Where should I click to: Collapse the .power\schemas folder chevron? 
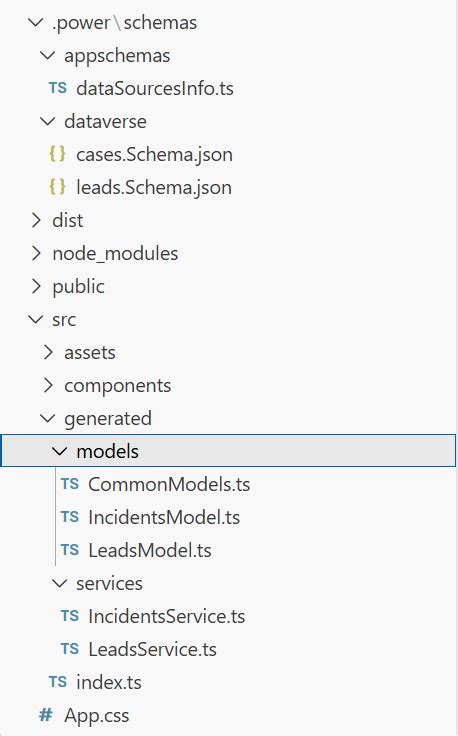pyautogui.click(x=36, y=22)
